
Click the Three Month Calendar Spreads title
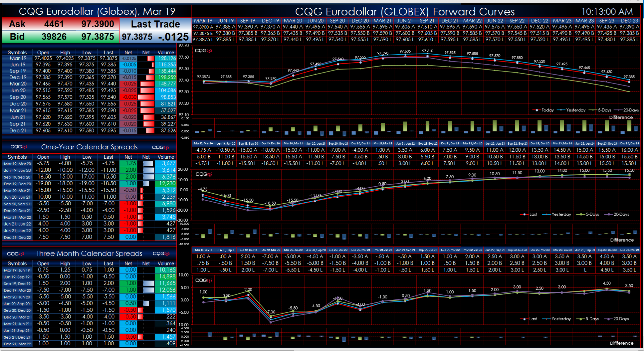point(89,254)
